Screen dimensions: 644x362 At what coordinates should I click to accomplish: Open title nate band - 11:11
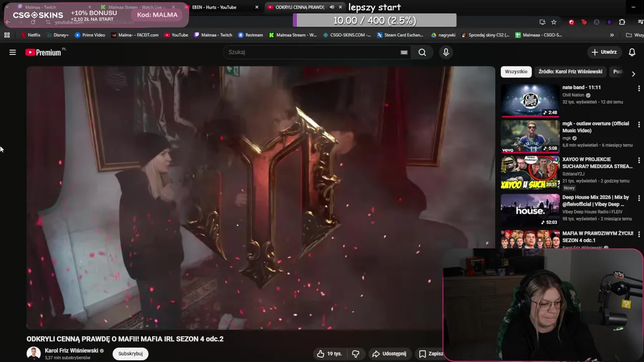582,87
